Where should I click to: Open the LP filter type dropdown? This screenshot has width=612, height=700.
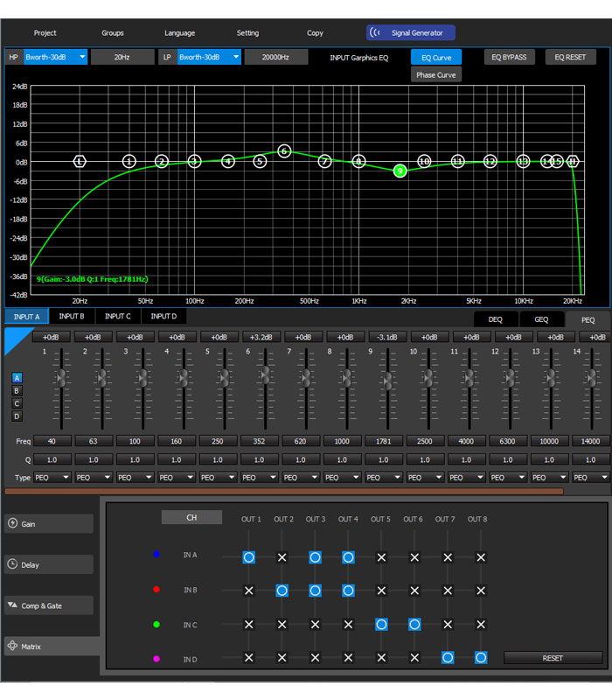208,57
